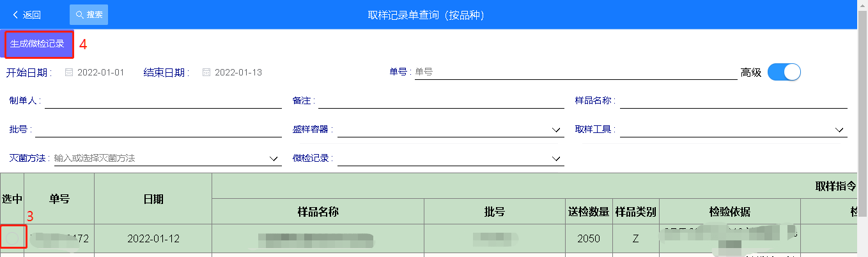The width and height of the screenshot is (868, 257).
Task: Click the 样品名称 input field
Action: coord(733,101)
